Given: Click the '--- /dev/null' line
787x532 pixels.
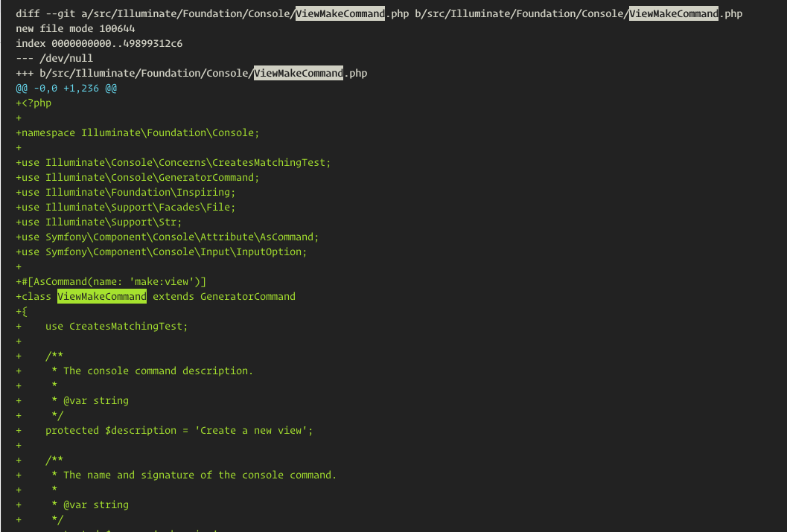Looking at the screenshot, I should [54, 58].
